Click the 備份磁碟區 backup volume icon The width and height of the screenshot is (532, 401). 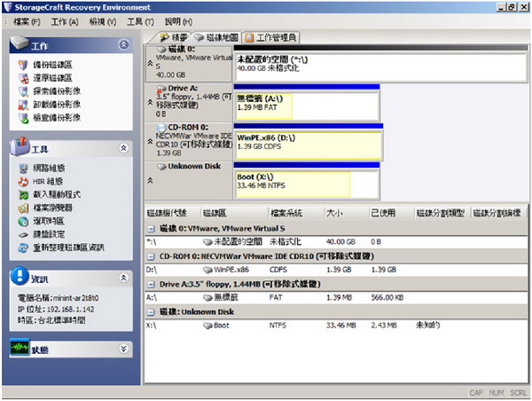click(22, 66)
